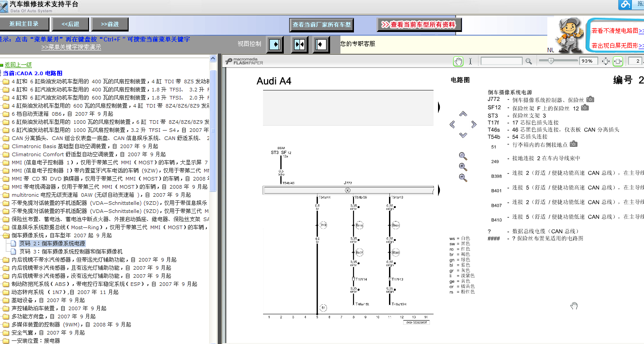Viewport: 644px width, 344px height.
Task: Click 查看当前厂家所有车型 button
Action: 321,25
